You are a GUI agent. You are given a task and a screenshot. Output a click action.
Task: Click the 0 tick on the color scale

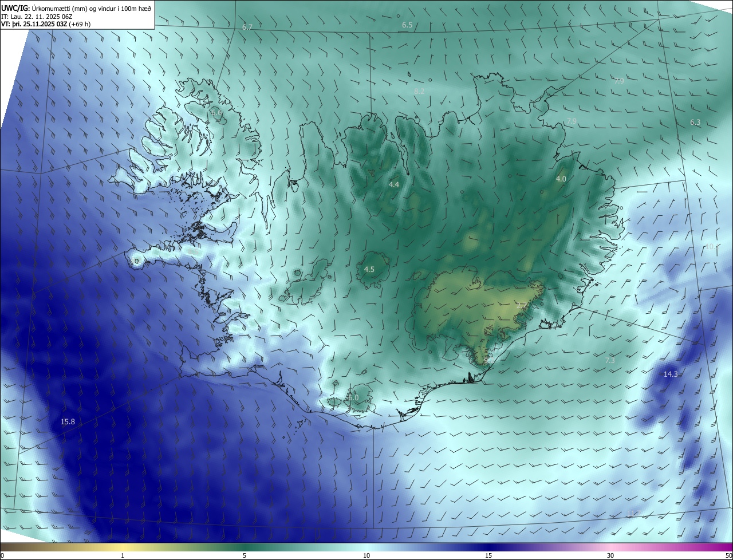pyautogui.click(x=2, y=556)
